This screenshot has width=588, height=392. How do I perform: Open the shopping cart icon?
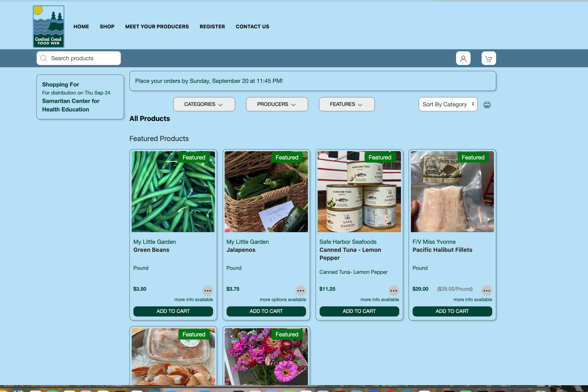pyautogui.click(x=489, y=58)
